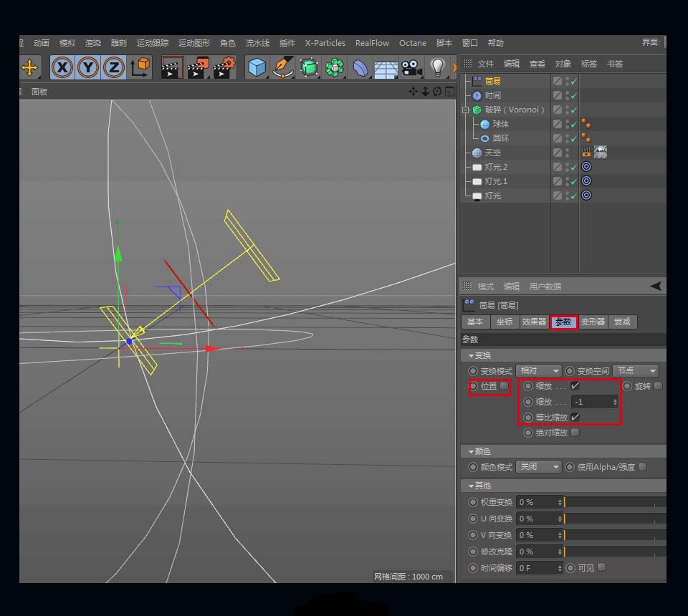This screenshot has width=688, height=616.
Task: Open the 颜色模式 dropdown set to 关闭
Action: 539,466
